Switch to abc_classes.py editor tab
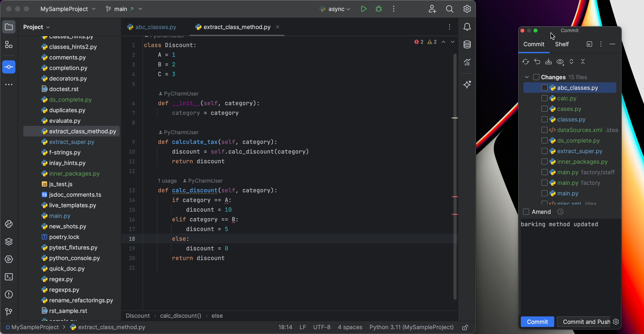This screenshot has height=334, width=644. coord(152,27)
